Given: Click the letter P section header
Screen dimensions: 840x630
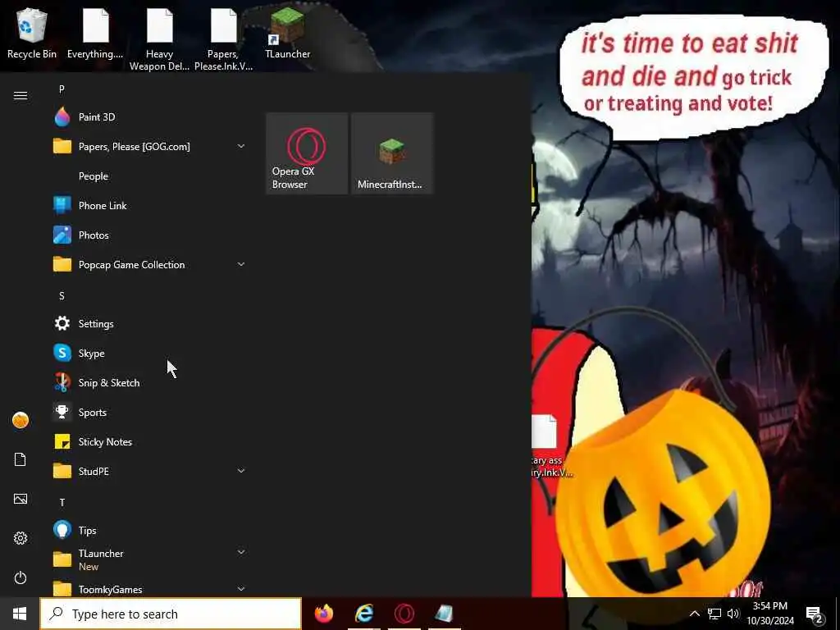Looking at the screenshot, I should point(62,89).
